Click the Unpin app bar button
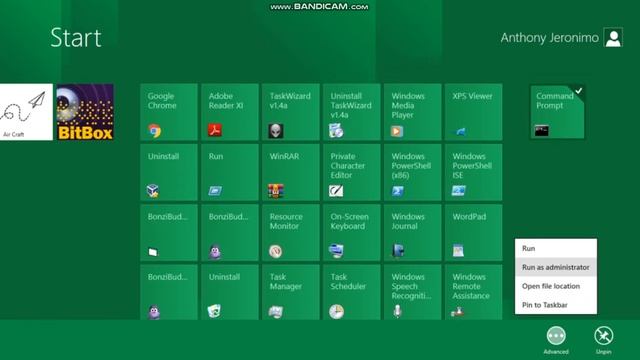This screenshot has height=360, width=640. pyautogui.click(x=604, y=340)
